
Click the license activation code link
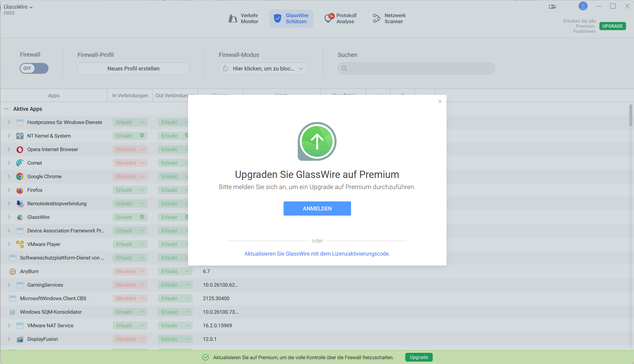(317, 254)
